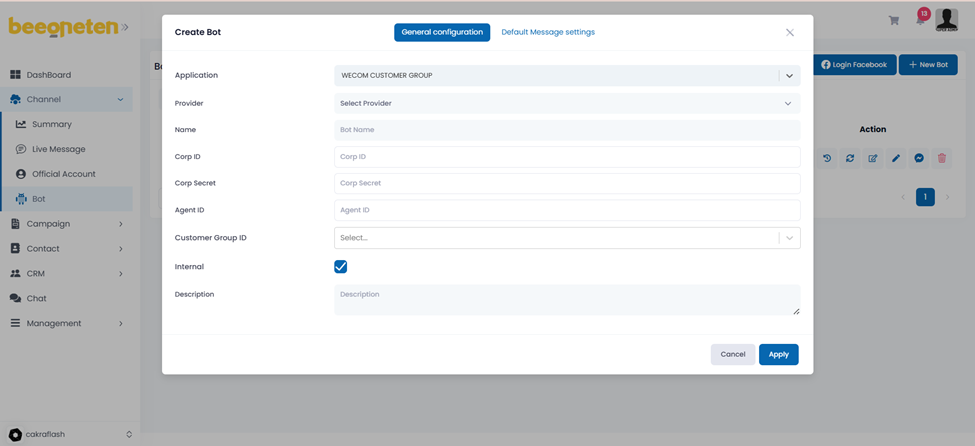The height and width of the screenshot is (446, 975).
Task: Open Live Message in sidebar
Action: 58,149
